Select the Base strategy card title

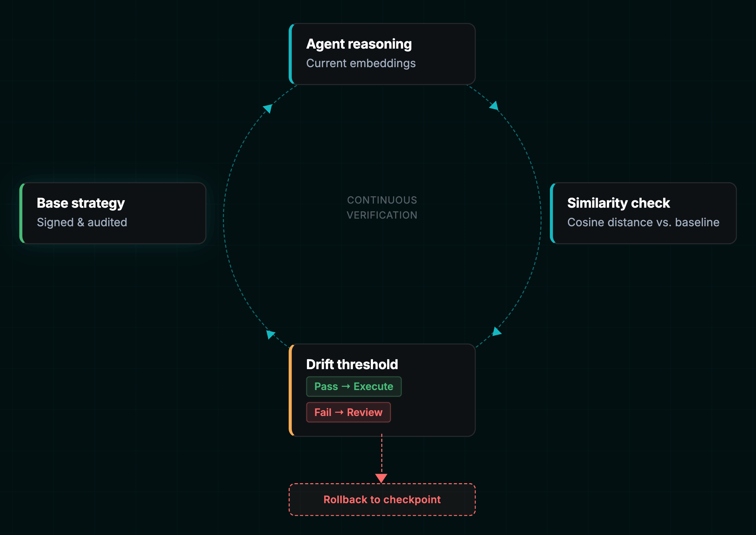(81, 203)
